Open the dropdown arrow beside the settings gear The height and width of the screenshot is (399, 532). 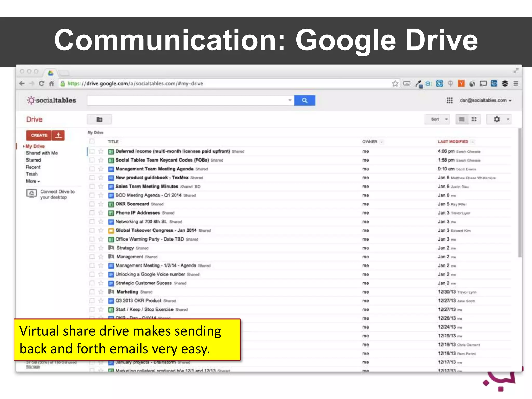point(508,119)
